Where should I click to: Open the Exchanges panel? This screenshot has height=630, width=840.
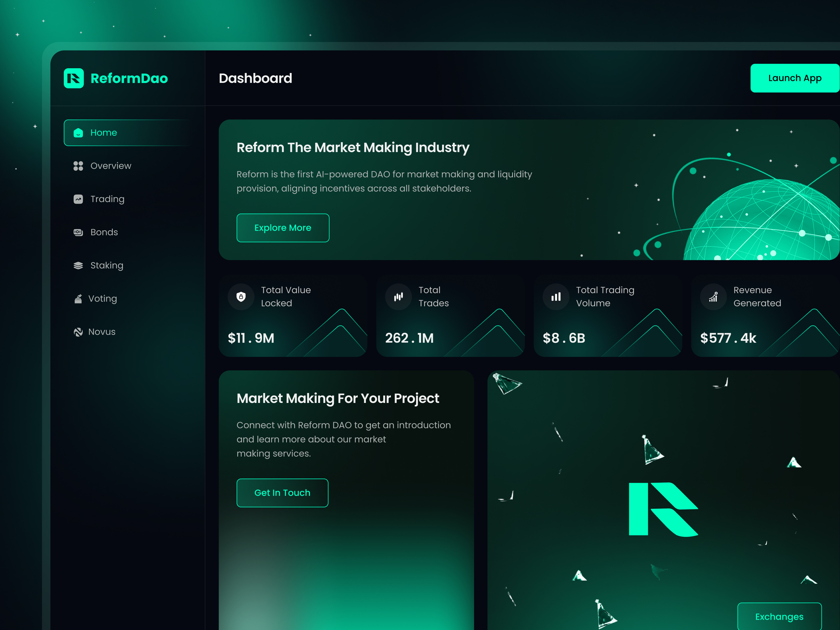point(779,617)
